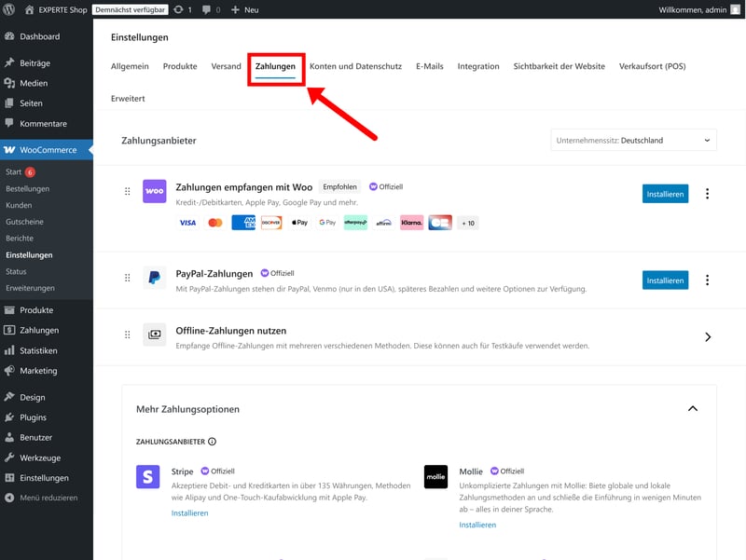Click the Stripe logo icon
Viewport: 746px width, 560px height.
(x=148, y=477)
